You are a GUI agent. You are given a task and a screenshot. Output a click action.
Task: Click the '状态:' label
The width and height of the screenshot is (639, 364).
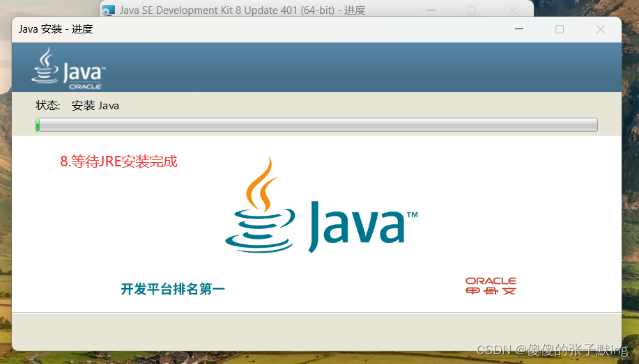tap(48, 106)
